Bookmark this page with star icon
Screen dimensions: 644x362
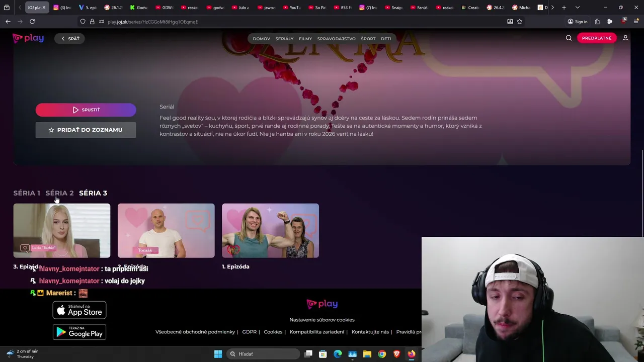519,22
